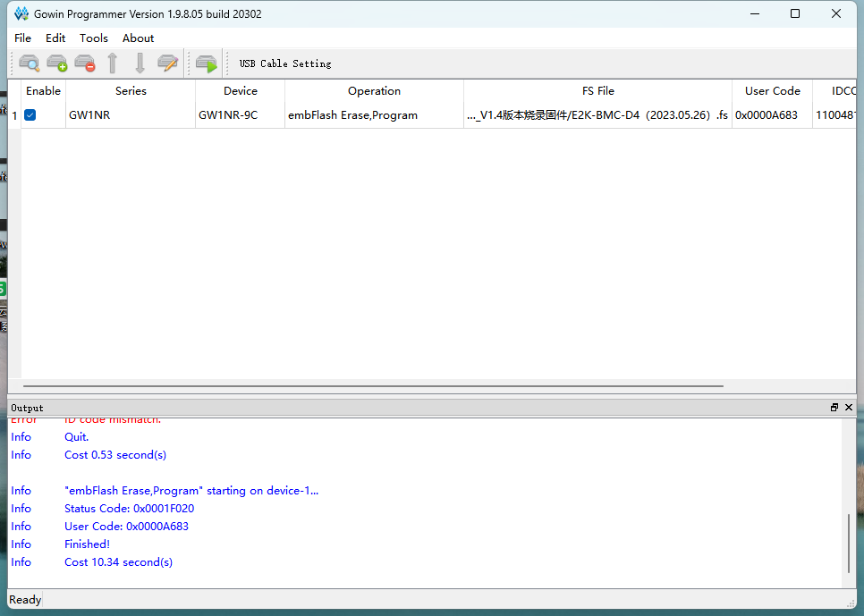Click the "Cost 0.53 second(s)" log line
864x616 pixels.
[115, 454]
